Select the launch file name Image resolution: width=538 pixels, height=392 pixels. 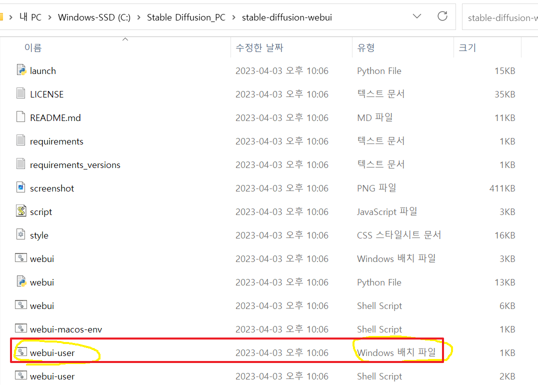43,70
